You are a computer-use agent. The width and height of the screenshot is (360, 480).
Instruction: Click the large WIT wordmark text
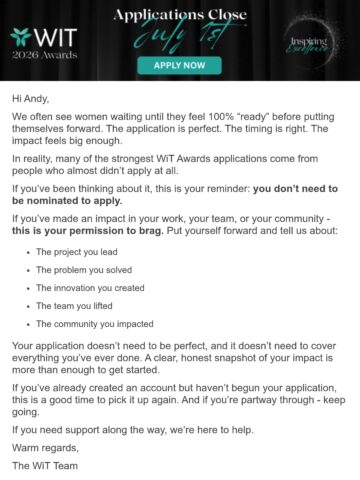coord(56,37)
